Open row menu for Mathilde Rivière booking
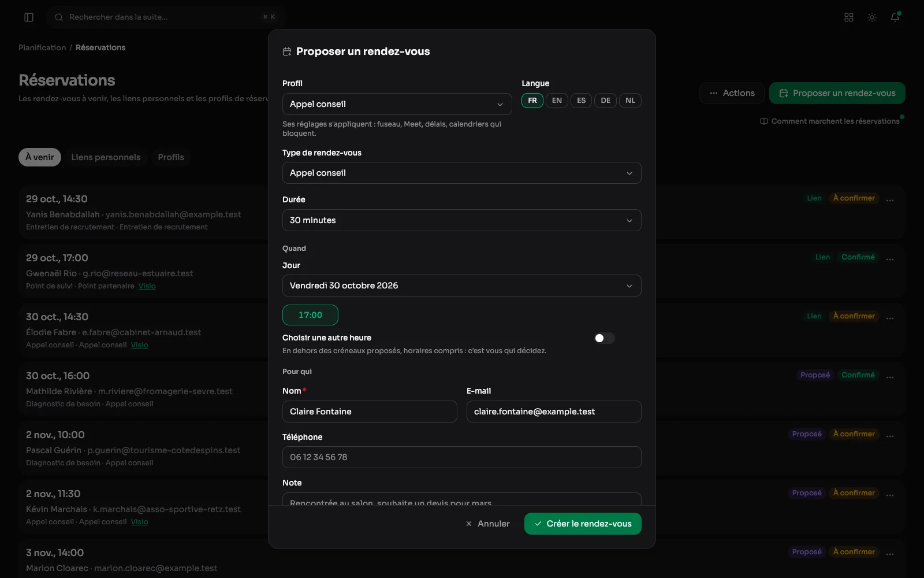This screenshot has width=924, height=578. pyautogui.click(x=890, y=377)
